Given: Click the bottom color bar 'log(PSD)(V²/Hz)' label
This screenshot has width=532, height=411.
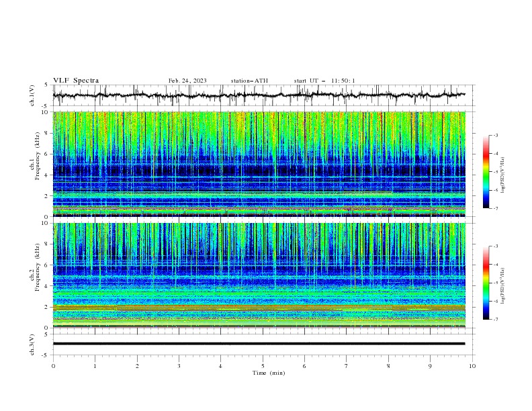Looking at the screenshot, I should click(502, 286).
